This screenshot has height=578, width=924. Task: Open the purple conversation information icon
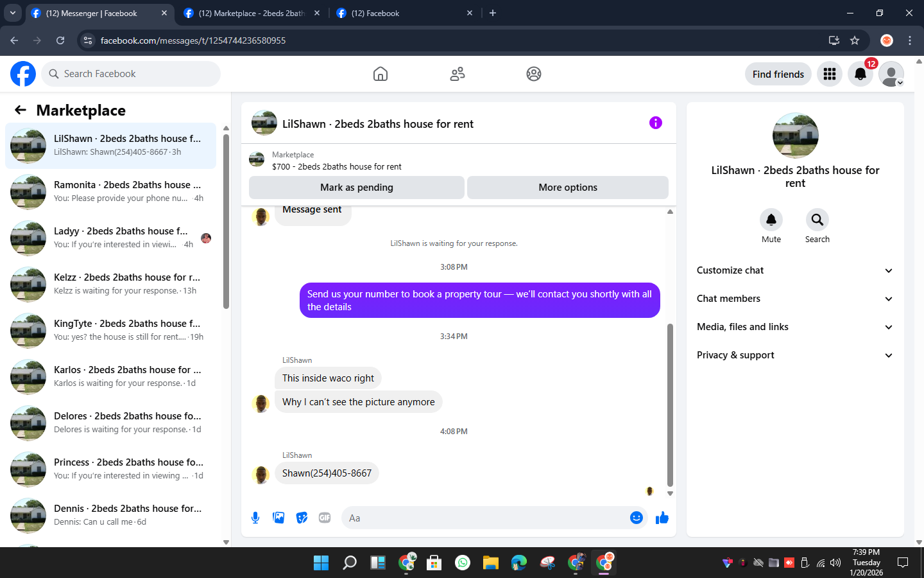655,123
